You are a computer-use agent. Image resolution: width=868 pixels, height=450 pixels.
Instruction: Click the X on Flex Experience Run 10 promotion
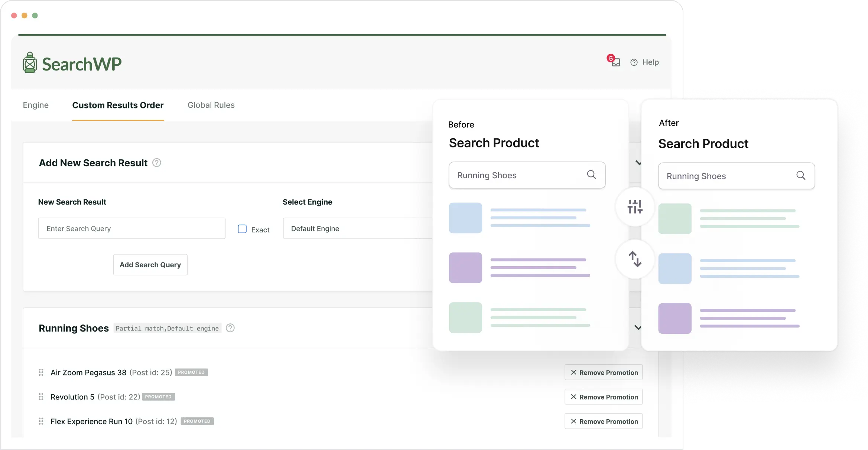(573, 421)
